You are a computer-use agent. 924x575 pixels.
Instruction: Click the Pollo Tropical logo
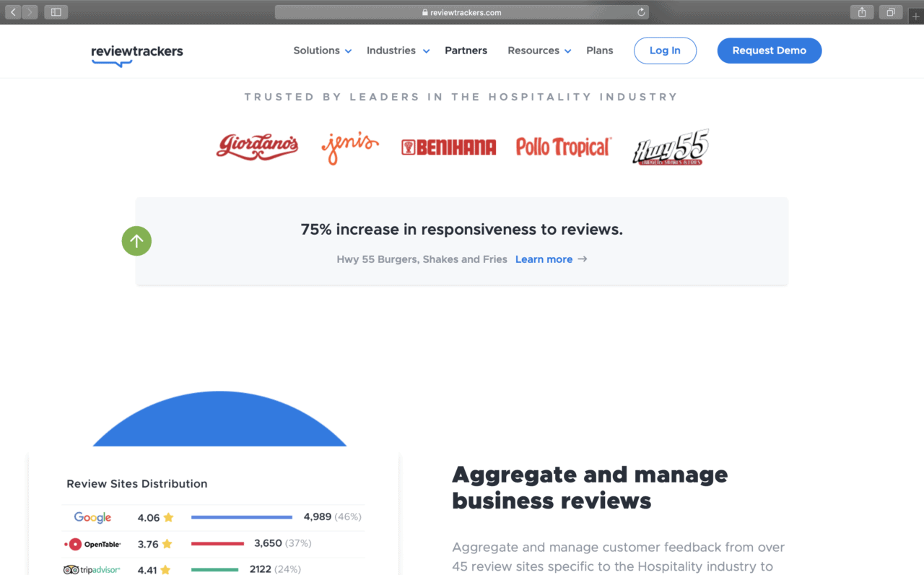[x=564, y=147]
